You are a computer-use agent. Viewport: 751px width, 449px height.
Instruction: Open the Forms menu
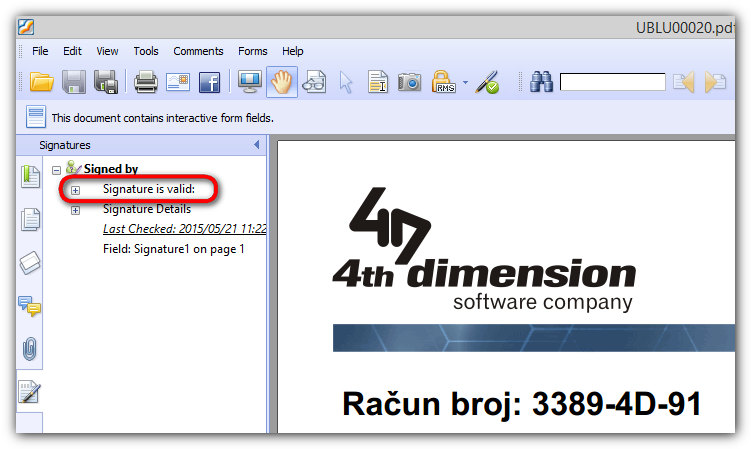(x=252, y=51)
